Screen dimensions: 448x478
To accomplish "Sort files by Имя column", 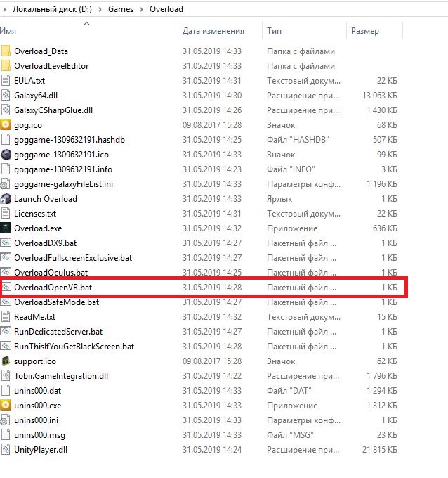I will point(8,31).
